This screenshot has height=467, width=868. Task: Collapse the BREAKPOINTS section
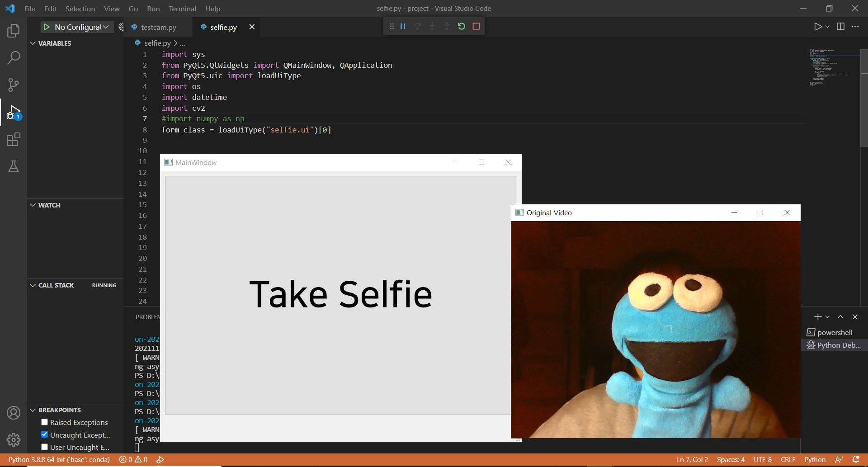[x=33, y=410]
